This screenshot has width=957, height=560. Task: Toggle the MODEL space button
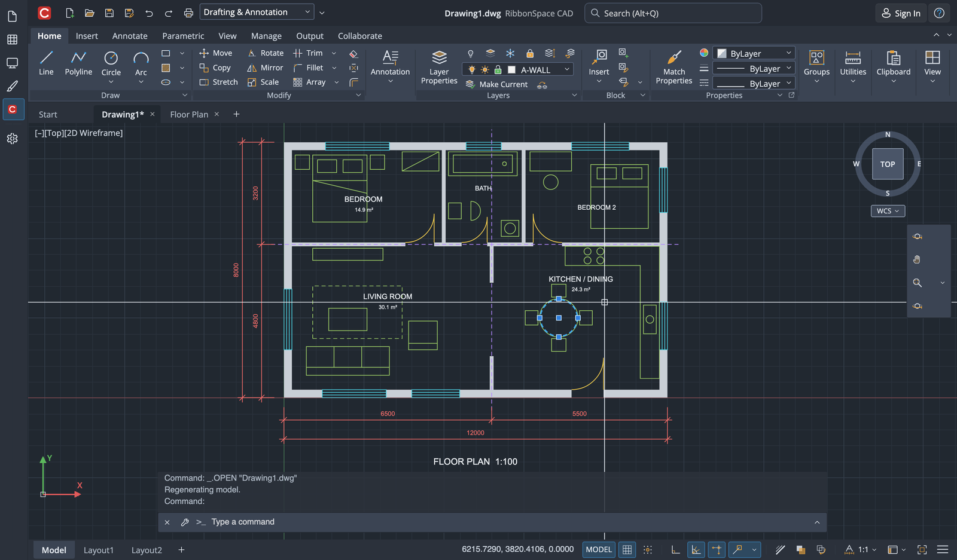[599, 550]
